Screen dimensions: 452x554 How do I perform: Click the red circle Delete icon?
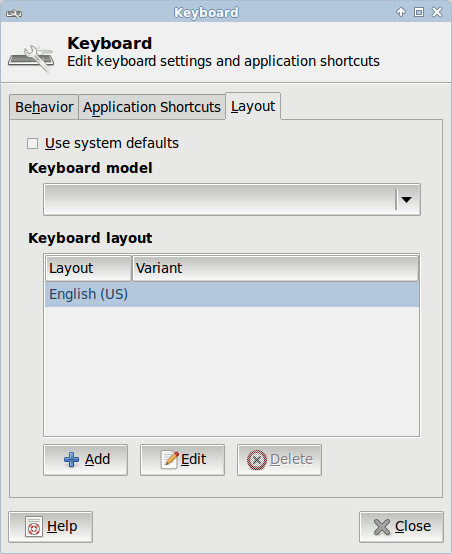[257, 460]
